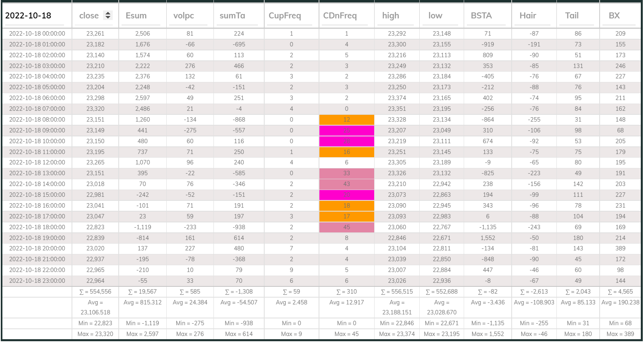Sort by the close column header
The width and height of the screenshot is (644, 342).
pos(89,16)
